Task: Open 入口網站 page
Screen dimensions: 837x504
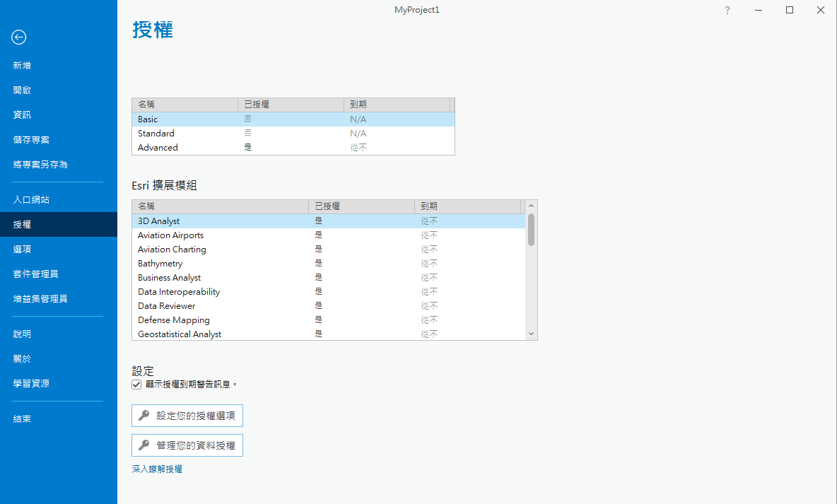Action: 31,199
